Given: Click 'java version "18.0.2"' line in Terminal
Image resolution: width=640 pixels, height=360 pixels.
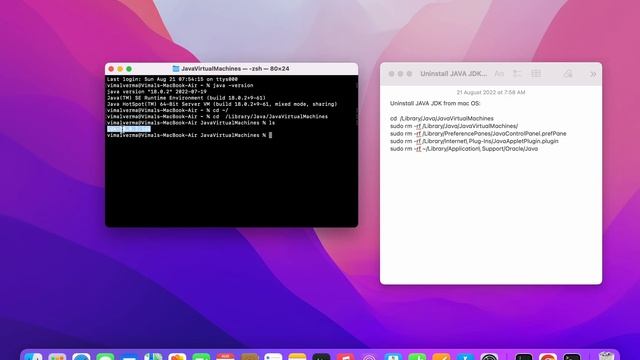Looking at the screenshot, I should [x=157, y=92].
